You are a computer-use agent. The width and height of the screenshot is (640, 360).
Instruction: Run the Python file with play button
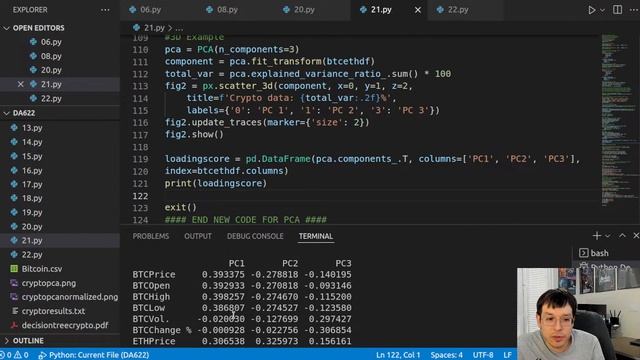[x=591, y=10]
